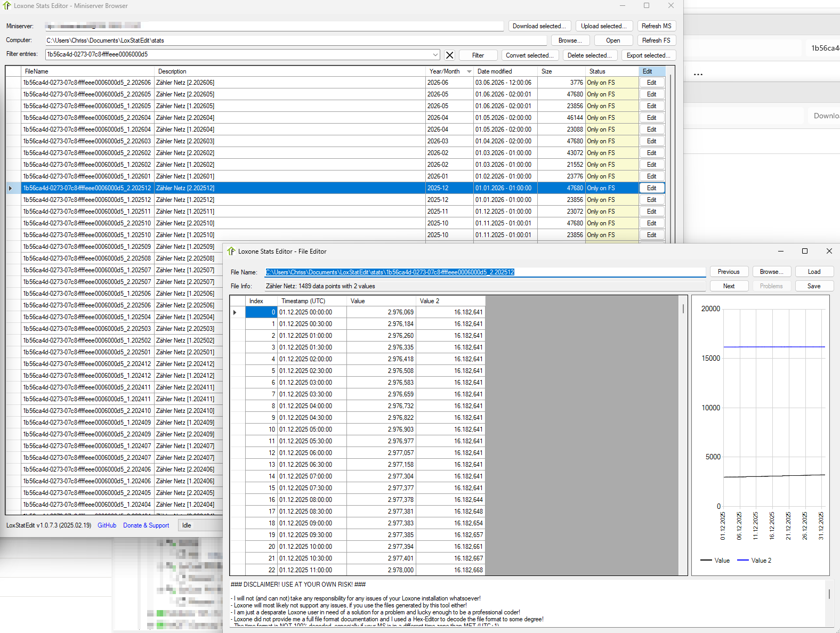The image size is (840, 633).
Task: Minimize the File Editor window
Action: 780,251
